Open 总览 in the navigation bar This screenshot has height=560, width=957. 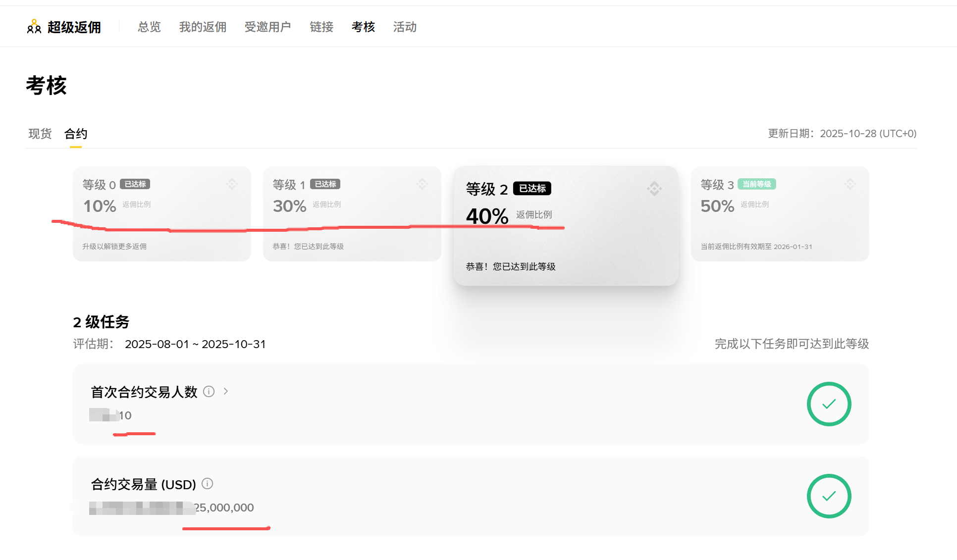[149, 27]
